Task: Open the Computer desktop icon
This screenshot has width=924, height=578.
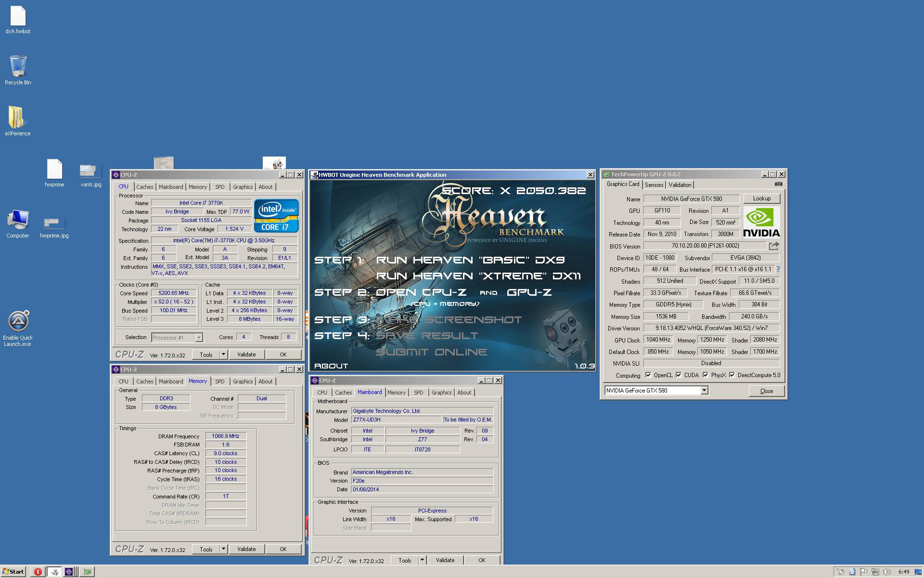Action: pos(18,223)
